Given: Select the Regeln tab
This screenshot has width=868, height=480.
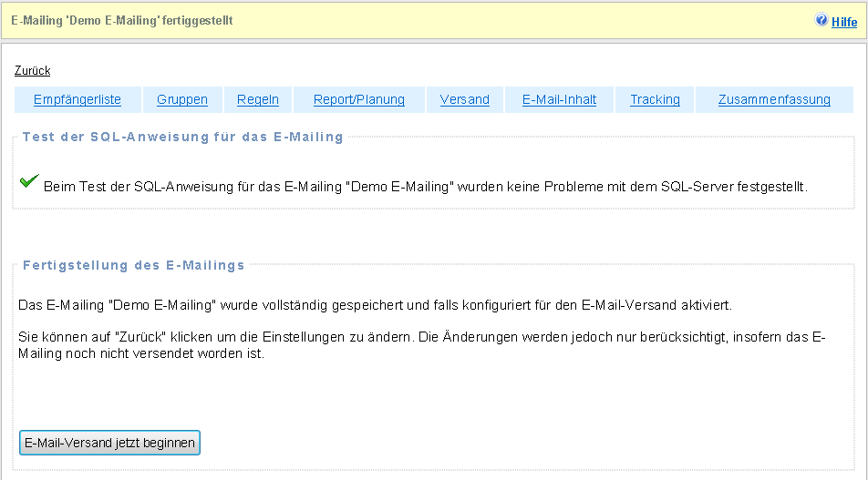Looking at the screenshot, I should (258, 100).
